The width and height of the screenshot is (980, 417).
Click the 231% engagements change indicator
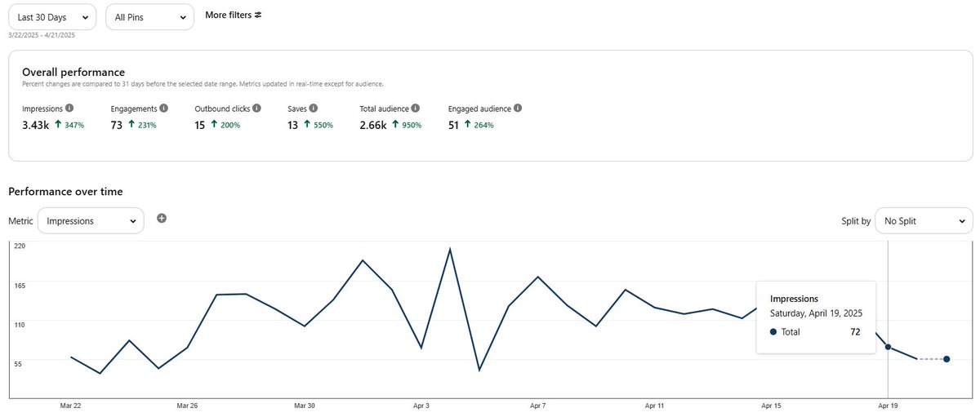142,125
